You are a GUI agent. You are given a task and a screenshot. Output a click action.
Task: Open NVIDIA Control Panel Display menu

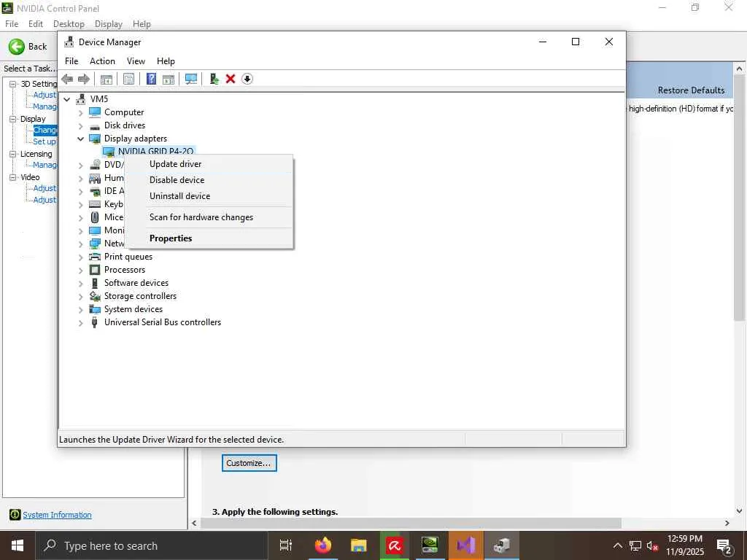point(109,24)
